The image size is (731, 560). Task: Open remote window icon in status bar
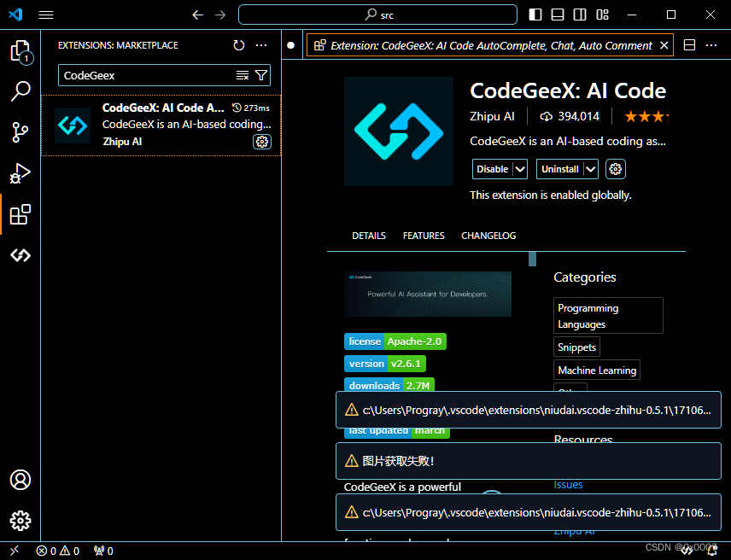[15, 551]
